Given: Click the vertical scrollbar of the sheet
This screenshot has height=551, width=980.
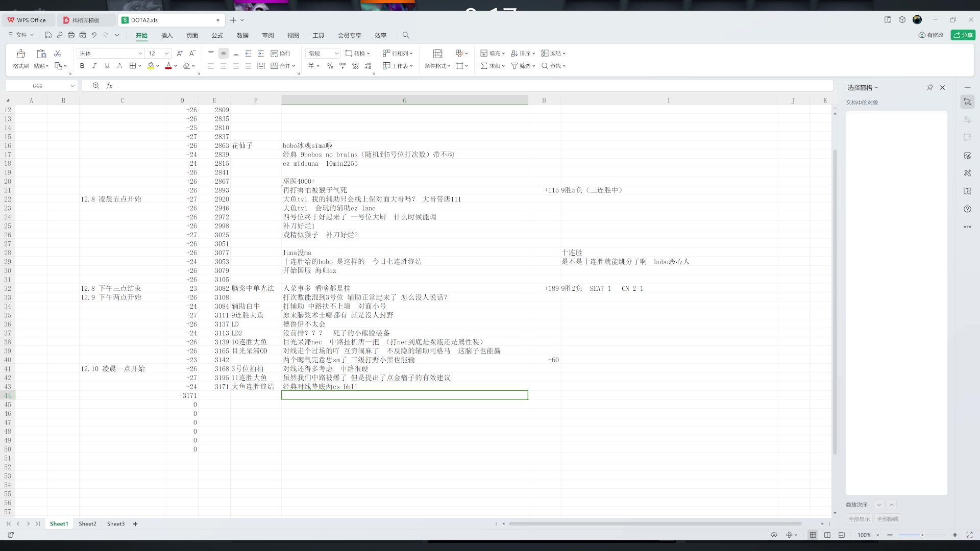Looking at the screenshot, I should coord(835,301).
